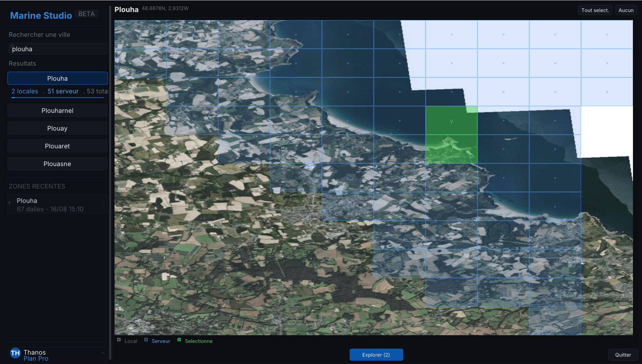The image size is (642, 364).
Task: Choose Plouaret from the results
Action: click(57, 146)
